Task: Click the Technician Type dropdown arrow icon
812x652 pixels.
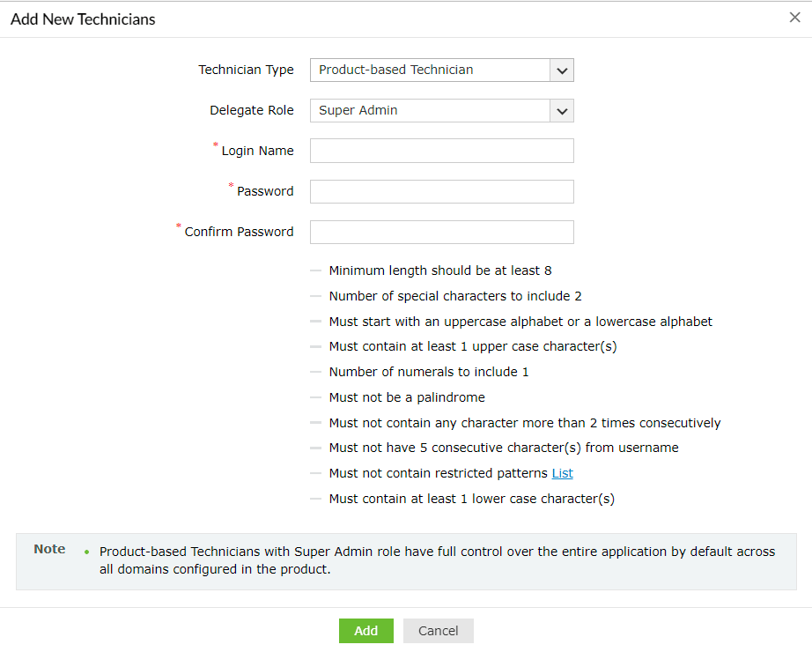Action: [x=562, y=70]
